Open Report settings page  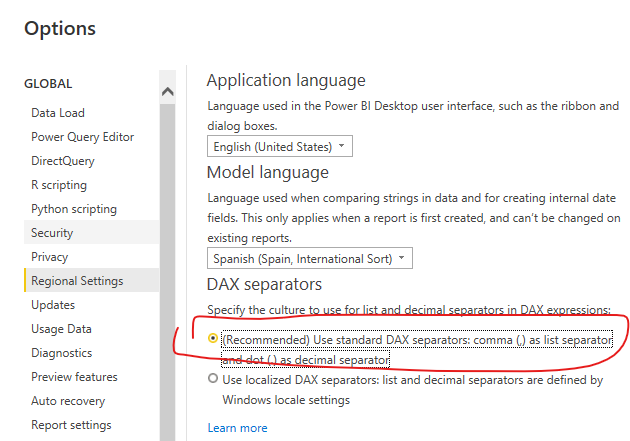point(71,425)
